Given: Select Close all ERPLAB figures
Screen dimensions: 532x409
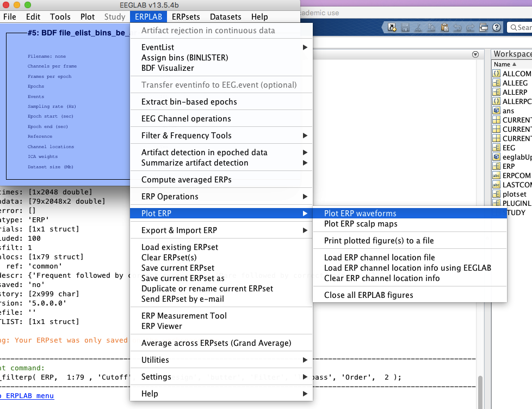Looking at the screenshot, I should tap(410, 295).
